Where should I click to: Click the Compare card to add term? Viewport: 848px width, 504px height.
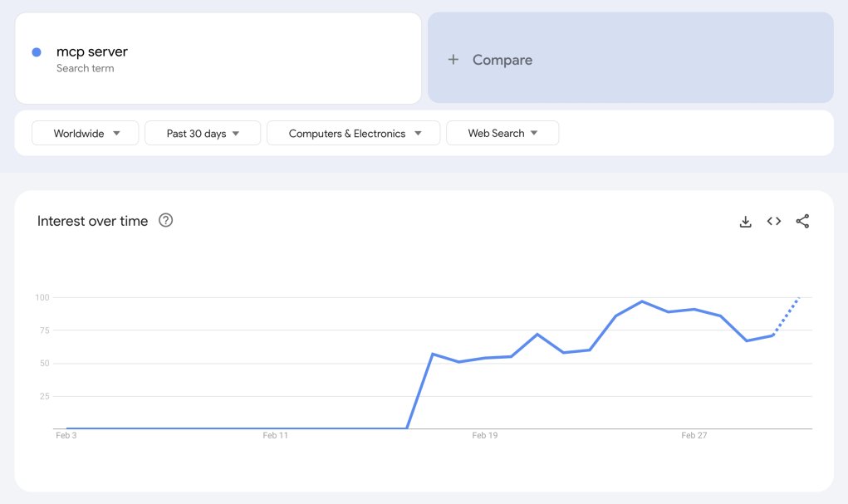tap(630, 58)
